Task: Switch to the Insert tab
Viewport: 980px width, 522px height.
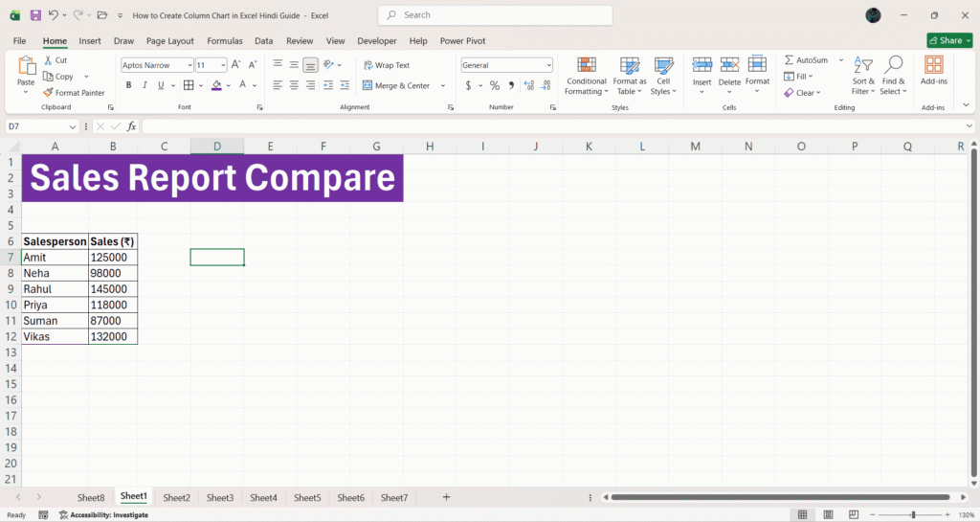Action: pos(89,40)
